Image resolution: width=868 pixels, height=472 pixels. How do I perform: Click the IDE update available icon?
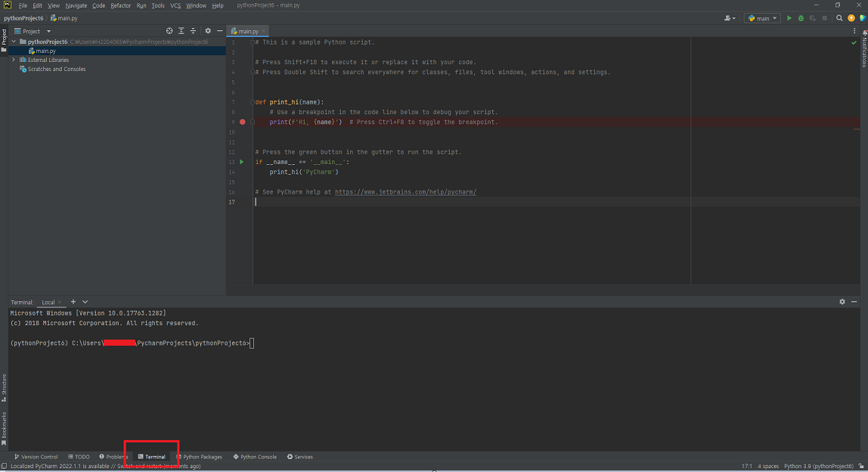(x=851, y=18)
